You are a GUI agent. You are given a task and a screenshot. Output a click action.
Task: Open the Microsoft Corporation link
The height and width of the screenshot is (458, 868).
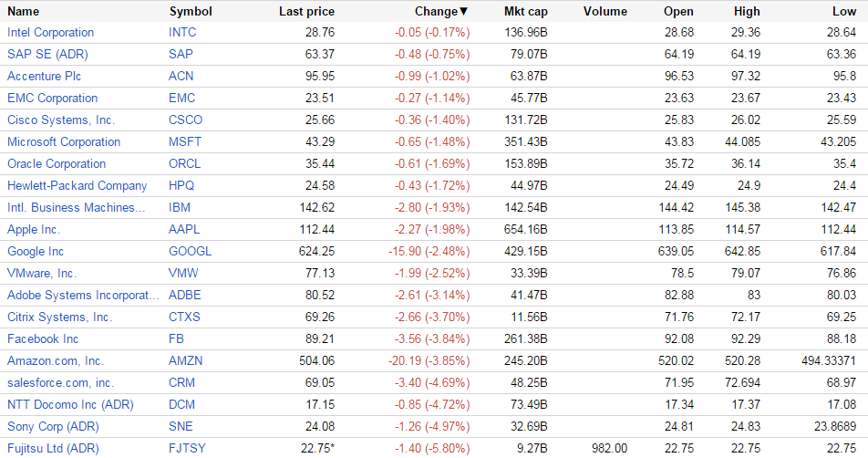click(64, 142)
